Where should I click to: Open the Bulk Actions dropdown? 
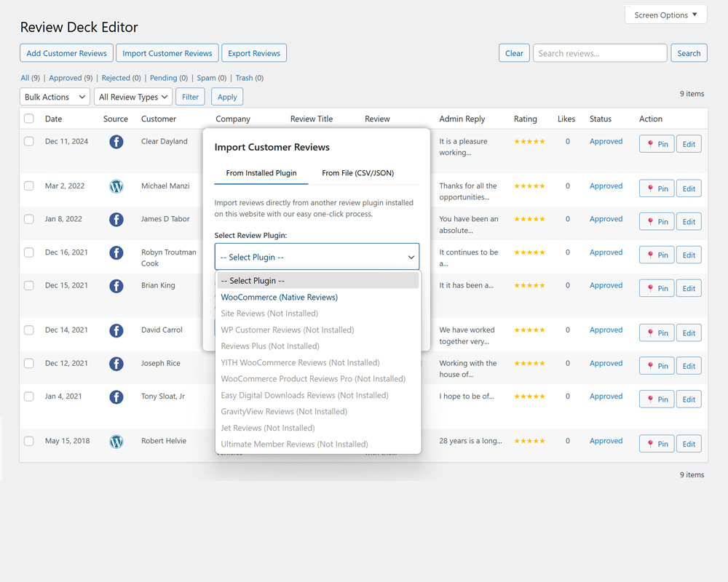click(x=55, y=97)
